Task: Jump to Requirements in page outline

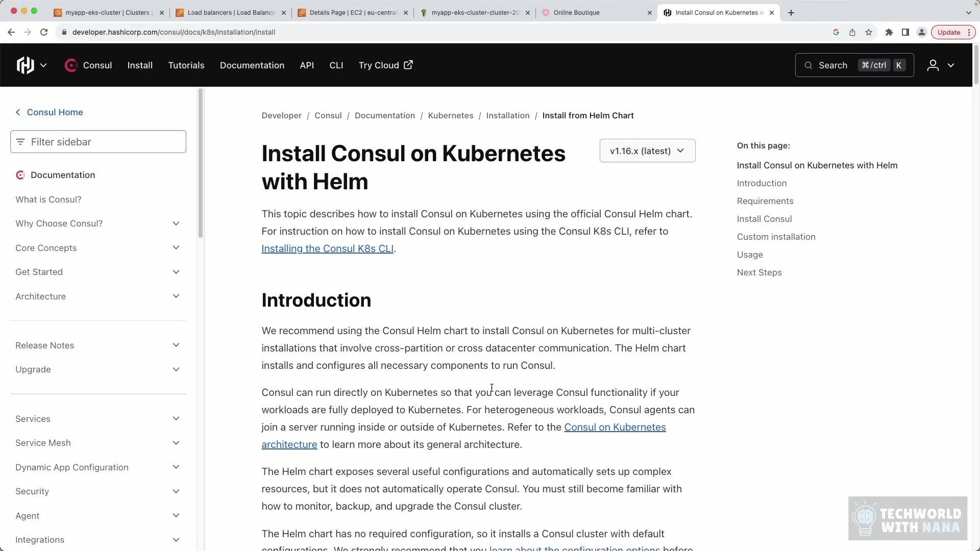Action: [765, 201]
